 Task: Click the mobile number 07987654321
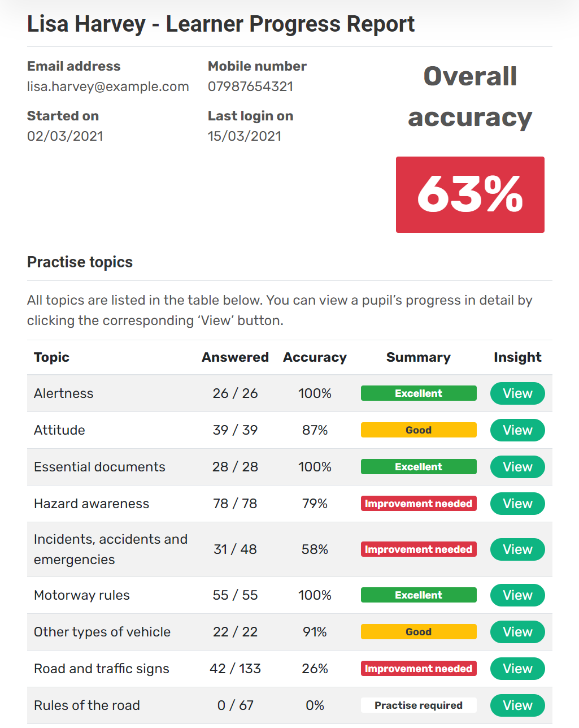click(250, 86)
